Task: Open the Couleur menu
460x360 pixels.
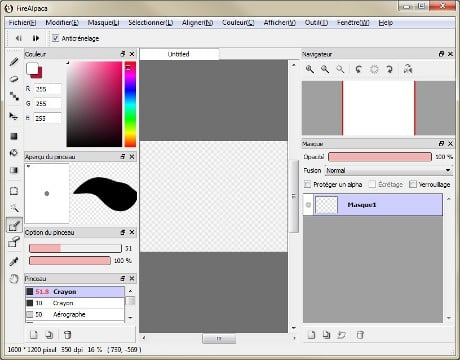Action: 238,23
